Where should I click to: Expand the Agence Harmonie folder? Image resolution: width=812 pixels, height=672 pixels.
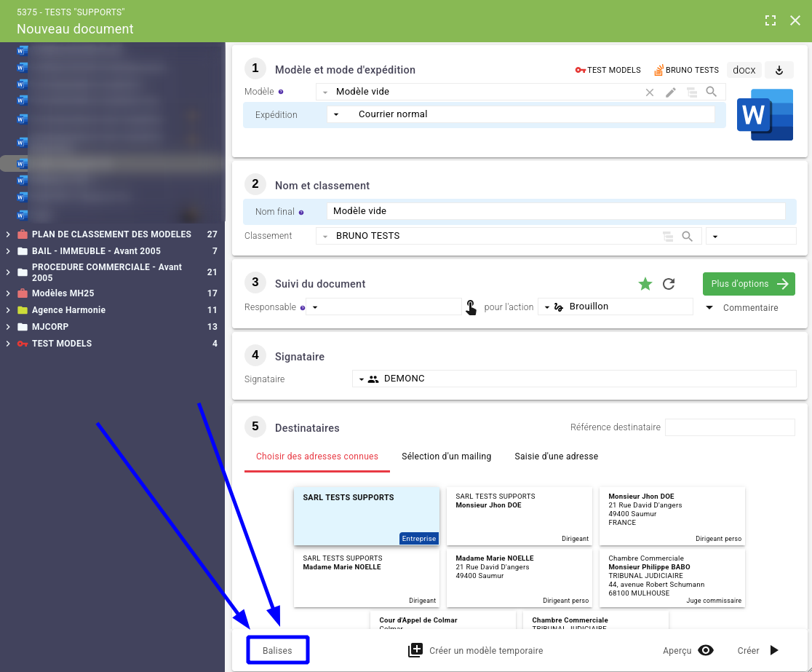coord(8,310)
